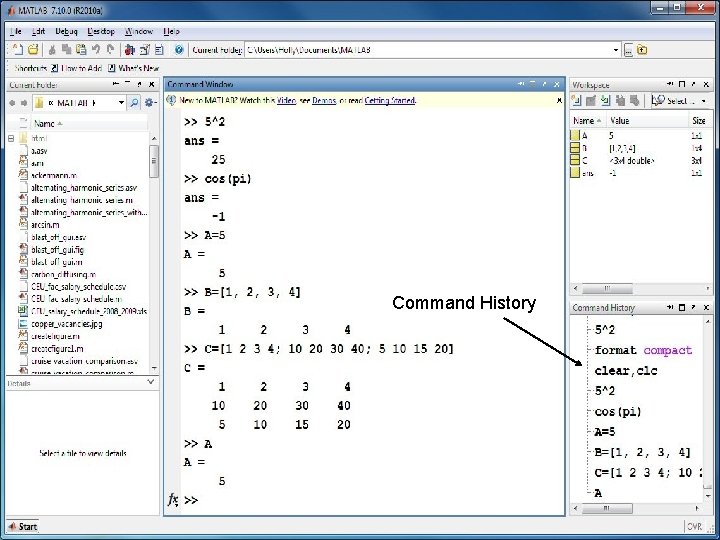Open the Desktop menu

[x=101, y=31]
